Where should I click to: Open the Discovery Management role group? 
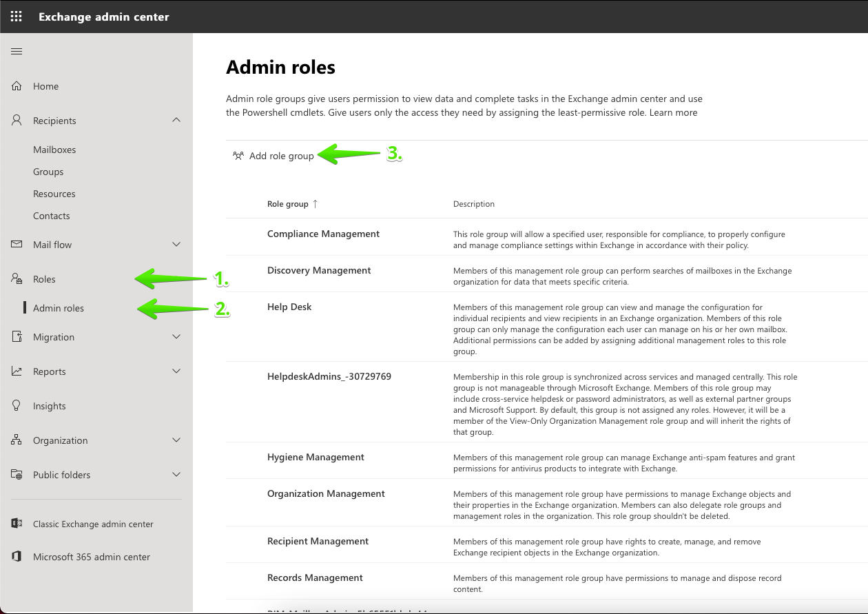pos(319,270)
